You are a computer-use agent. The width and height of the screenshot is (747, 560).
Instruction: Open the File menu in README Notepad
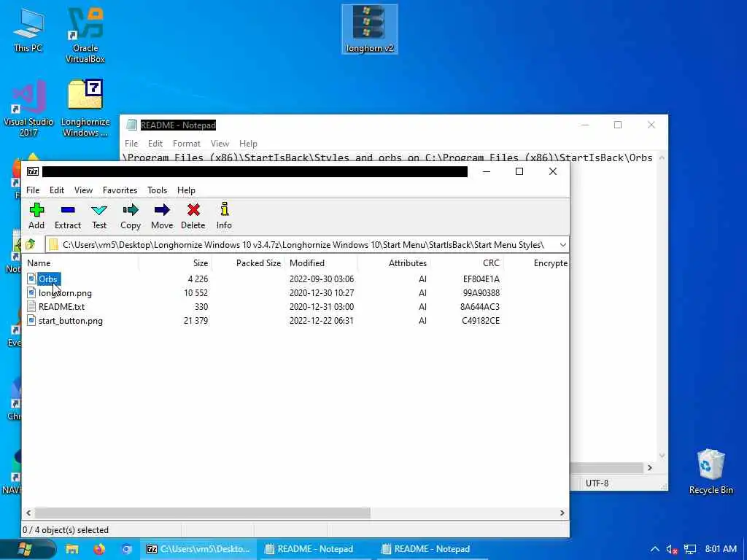point(131,144)
